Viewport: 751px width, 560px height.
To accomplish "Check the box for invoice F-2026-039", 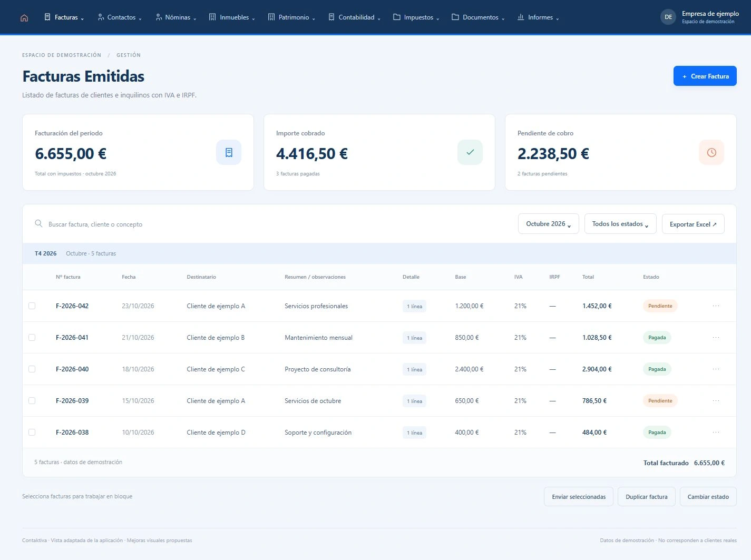I will click(x=32, y=401).
